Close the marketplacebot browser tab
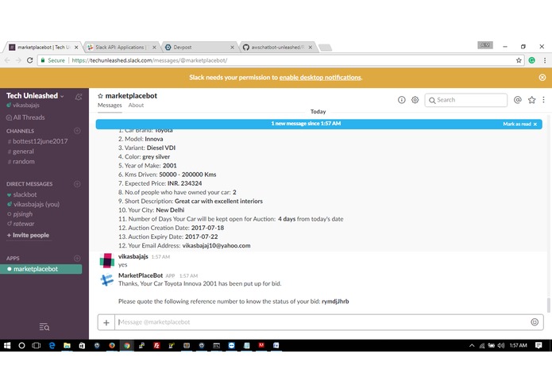 point(76,47)
